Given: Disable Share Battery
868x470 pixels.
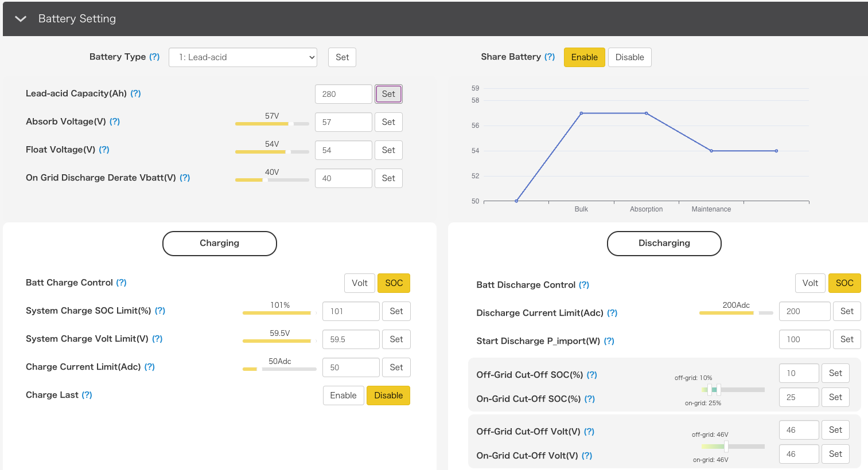Looking at the screenshot, I should click(629, 57).
